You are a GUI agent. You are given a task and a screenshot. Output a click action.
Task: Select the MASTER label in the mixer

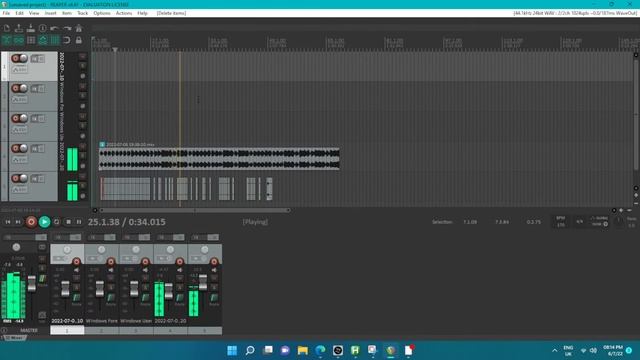tap(29, 330)
